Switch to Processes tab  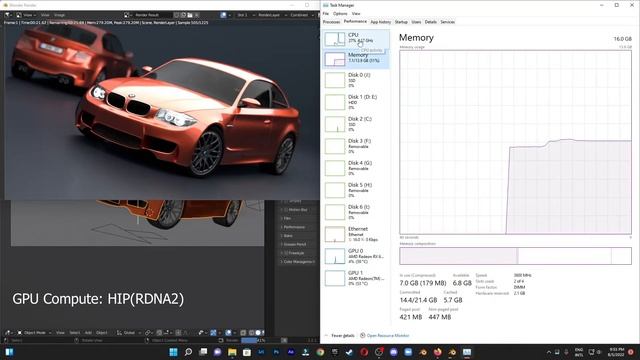point(331,22)
